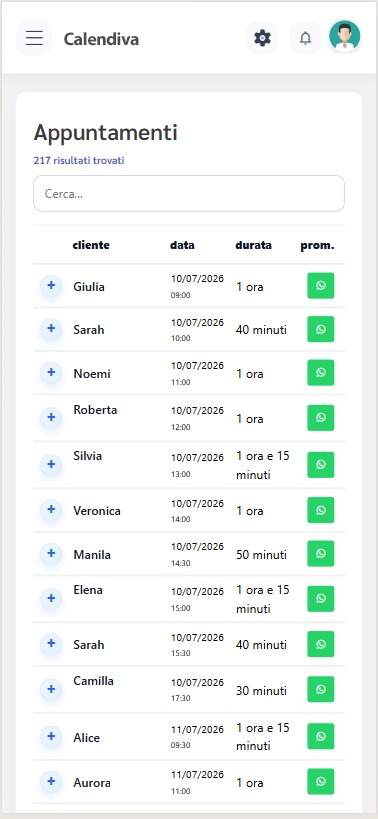The image size is (378, 819).
Task: Send WhatsApp reminder to Camilla
Action: pyautogui.click(x=321, y=689)
